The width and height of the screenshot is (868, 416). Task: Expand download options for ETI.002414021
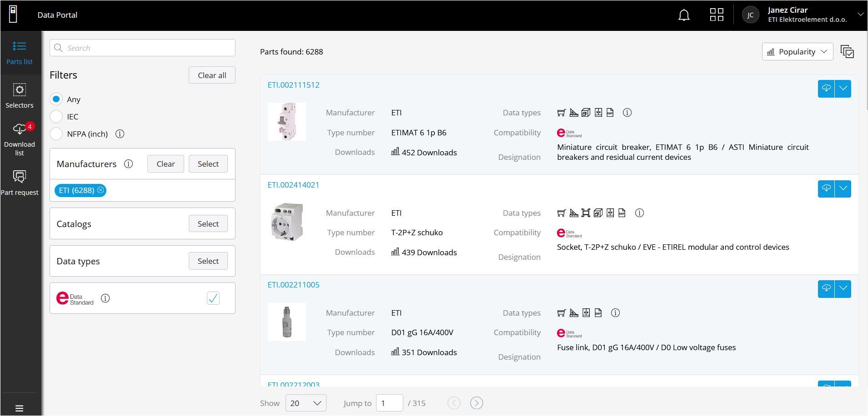pos(843,188)
